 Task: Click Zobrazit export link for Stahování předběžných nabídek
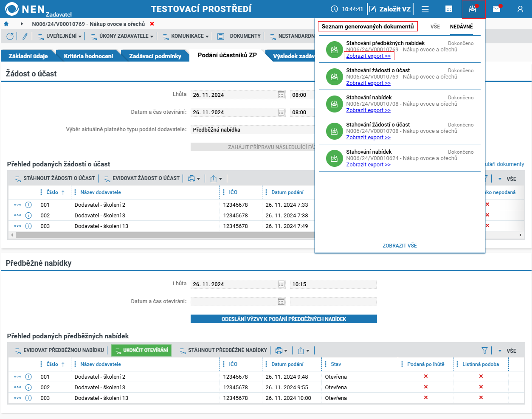click(368, 56)
